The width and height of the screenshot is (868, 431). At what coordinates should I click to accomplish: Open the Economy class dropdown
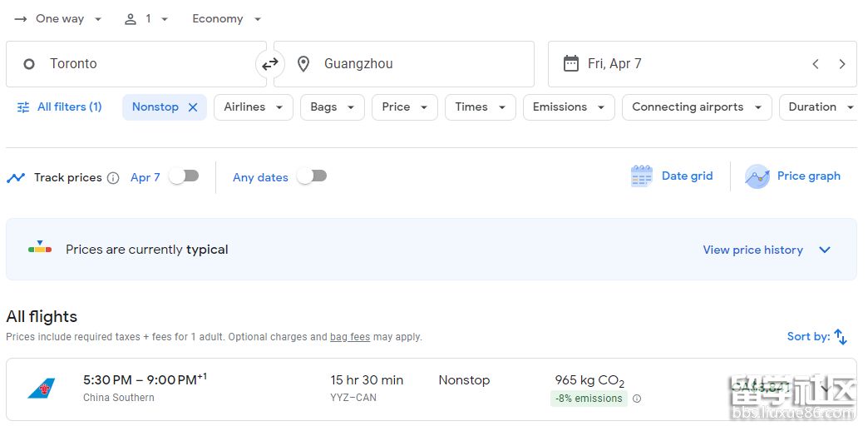click(226, 19)
